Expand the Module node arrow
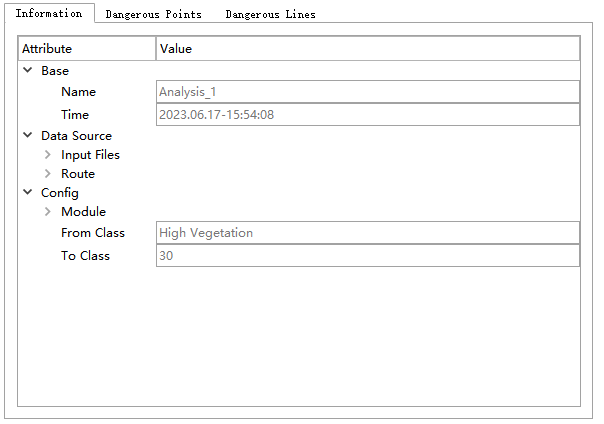Screen dimensions: 604x424 click(x=47, y=211)
